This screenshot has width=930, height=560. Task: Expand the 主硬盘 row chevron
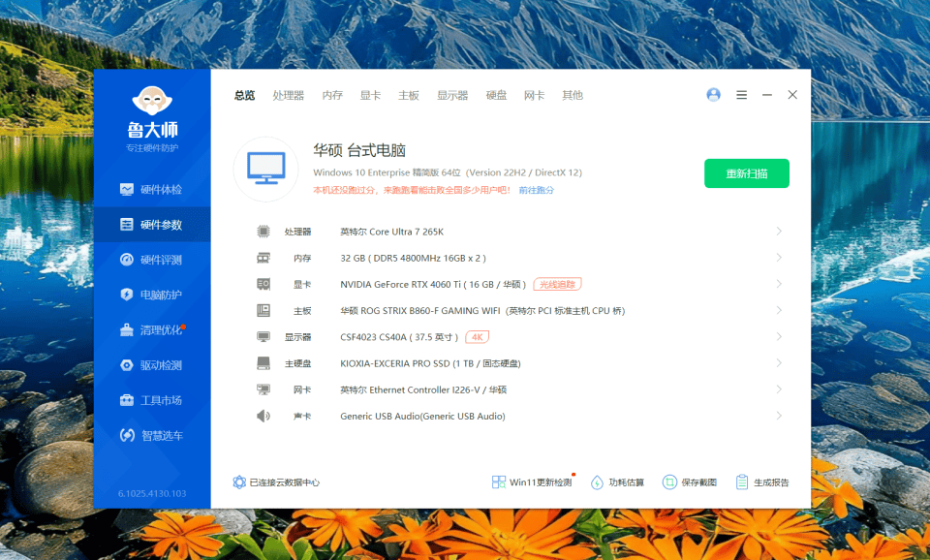click(x=779, y=363)
